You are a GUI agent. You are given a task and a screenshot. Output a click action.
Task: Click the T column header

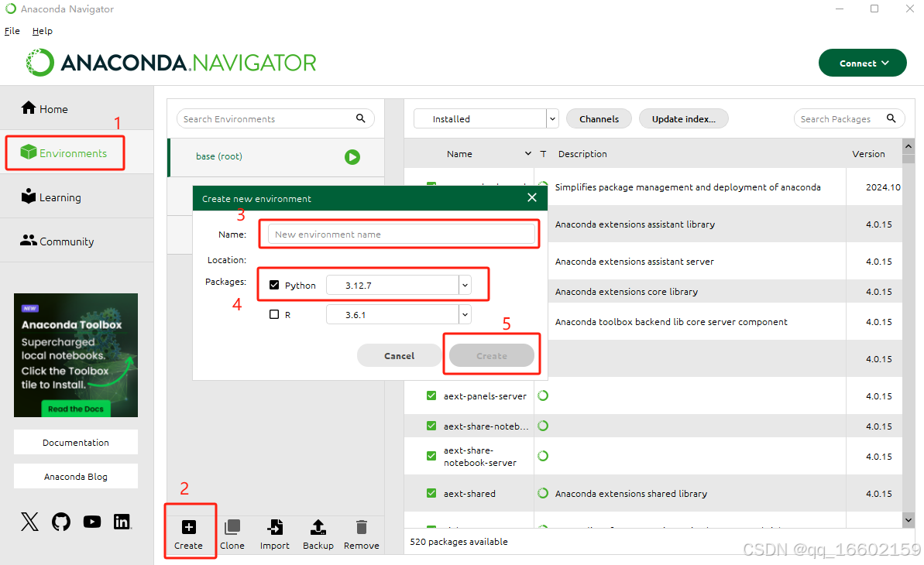click(543, 154)
